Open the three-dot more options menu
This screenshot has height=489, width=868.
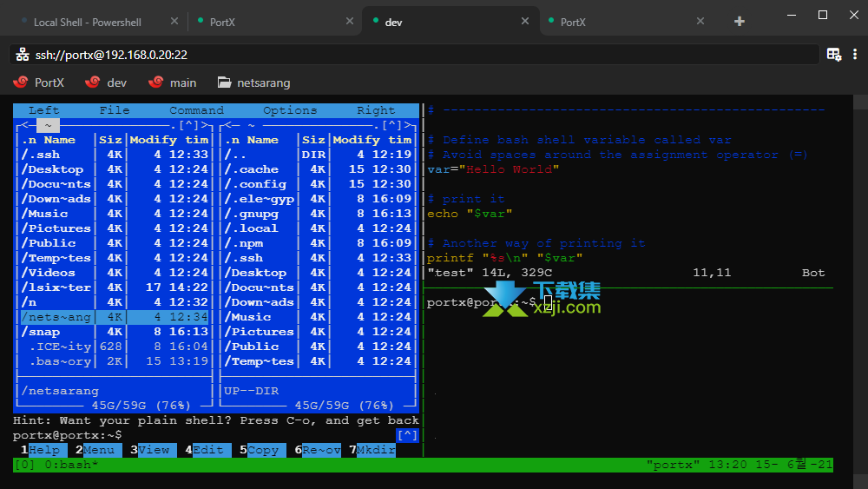click(855, 54)
